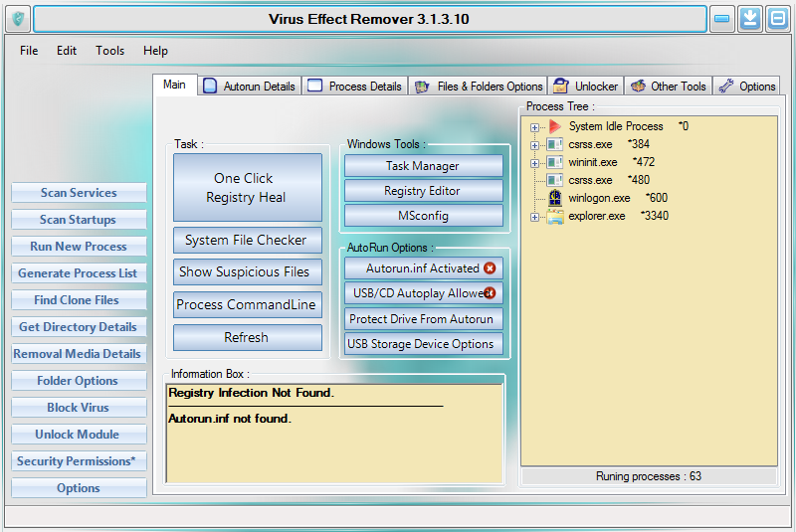This screenshot has width=796, height=532.
Task: Click the Security Permissions* button
Action: [x=79, y=461]
